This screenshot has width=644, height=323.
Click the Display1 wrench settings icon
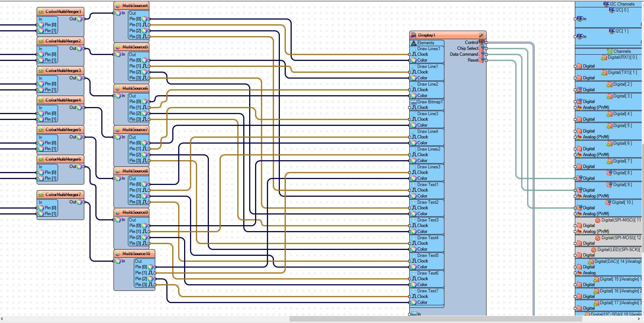point(481,35)
